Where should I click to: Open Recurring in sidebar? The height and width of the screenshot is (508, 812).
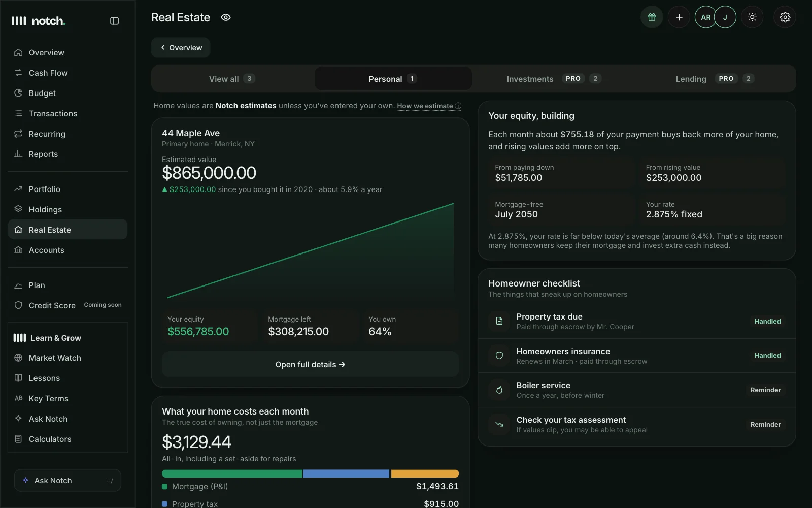click(67, 134)
